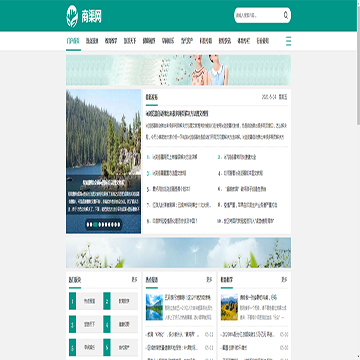Open the second navigation tab
360x360 pixels.
click(x=92, y=41)
